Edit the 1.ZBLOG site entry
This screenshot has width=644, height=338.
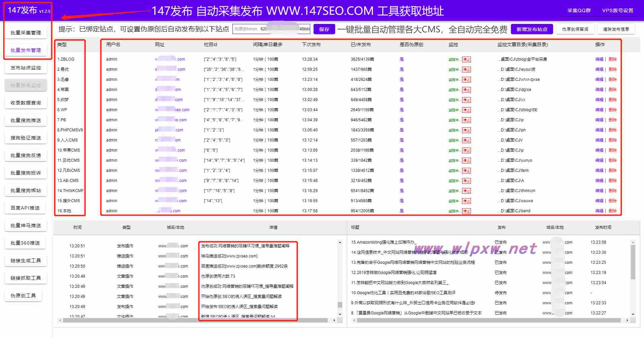[599, 59]
